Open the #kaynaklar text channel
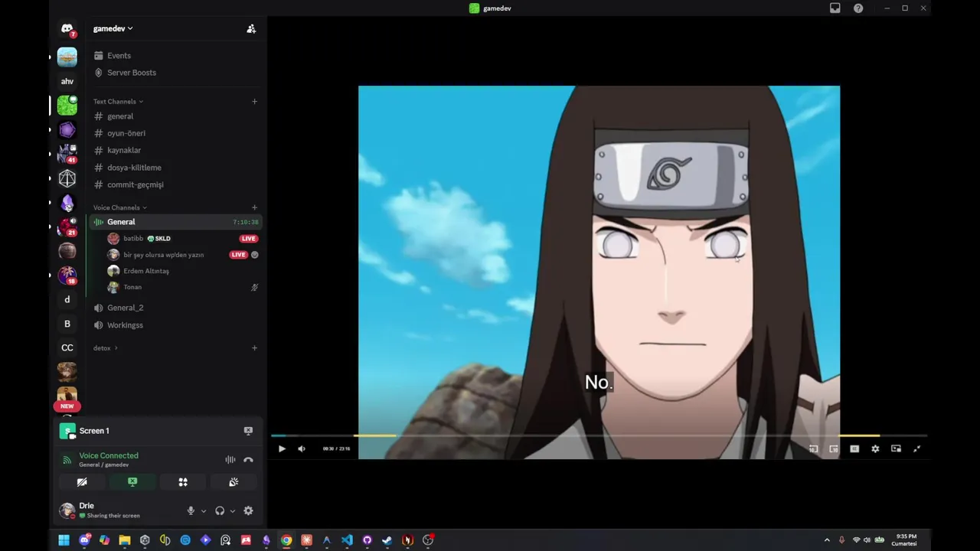The width and height of the screenshot is (980, 551). pyautogui.click(x=176, y=150)
